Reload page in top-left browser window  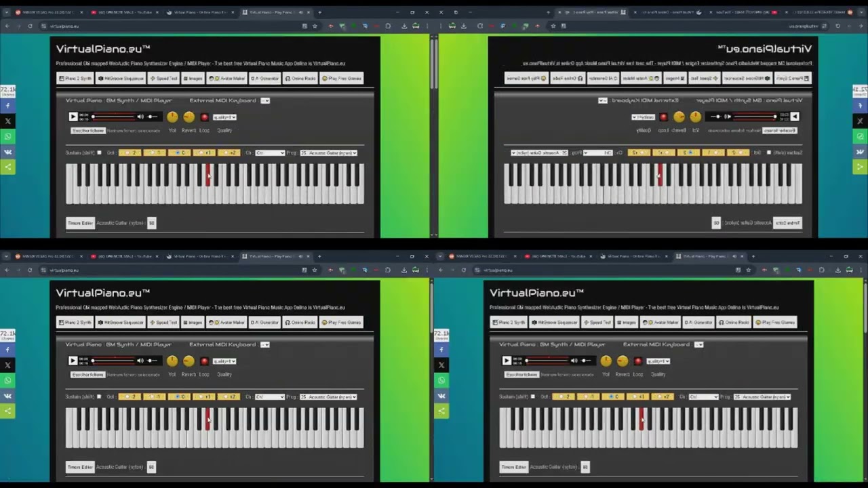click(x=30, y=26)
